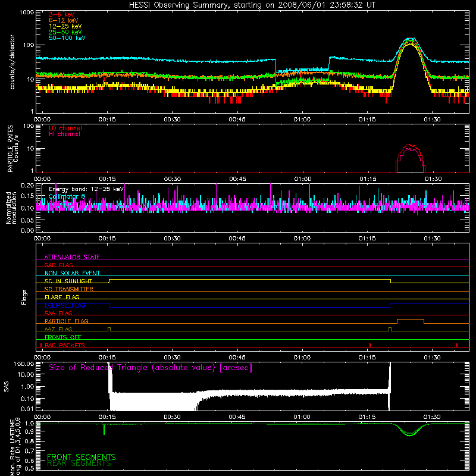The width and height of the screenshot is (476, 476).
Task: Click the 100.00 tick on SAS axis
Action: coord(24,364)
